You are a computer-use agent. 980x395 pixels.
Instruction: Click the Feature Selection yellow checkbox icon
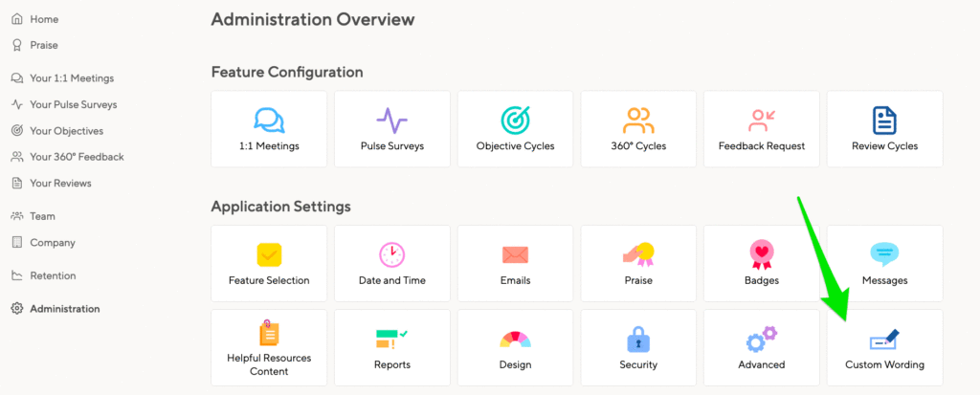tap(269, 254)
